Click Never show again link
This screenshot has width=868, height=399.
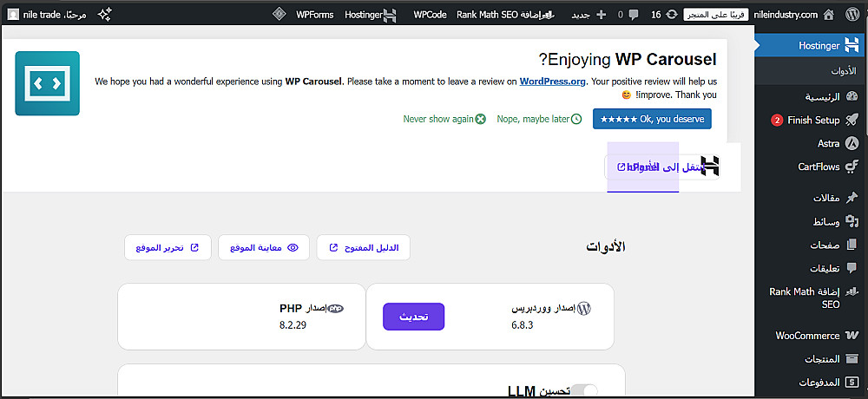click(444, 119)
